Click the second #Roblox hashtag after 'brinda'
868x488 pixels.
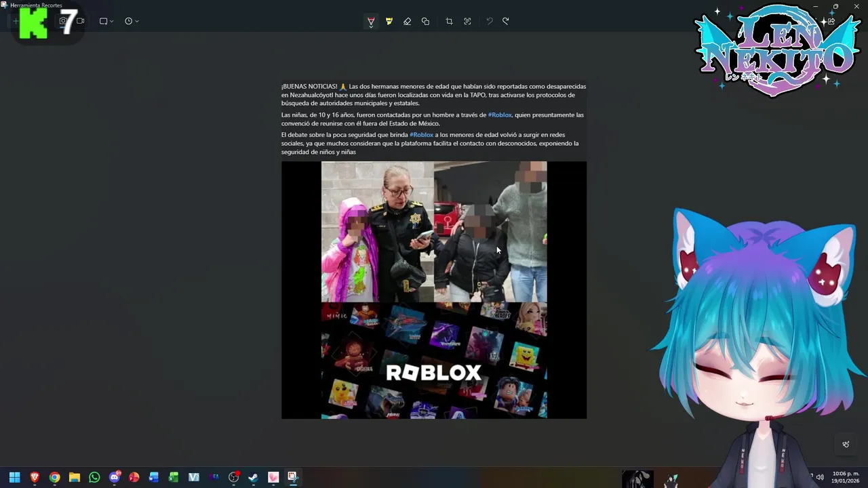click(x=421, y=135)
